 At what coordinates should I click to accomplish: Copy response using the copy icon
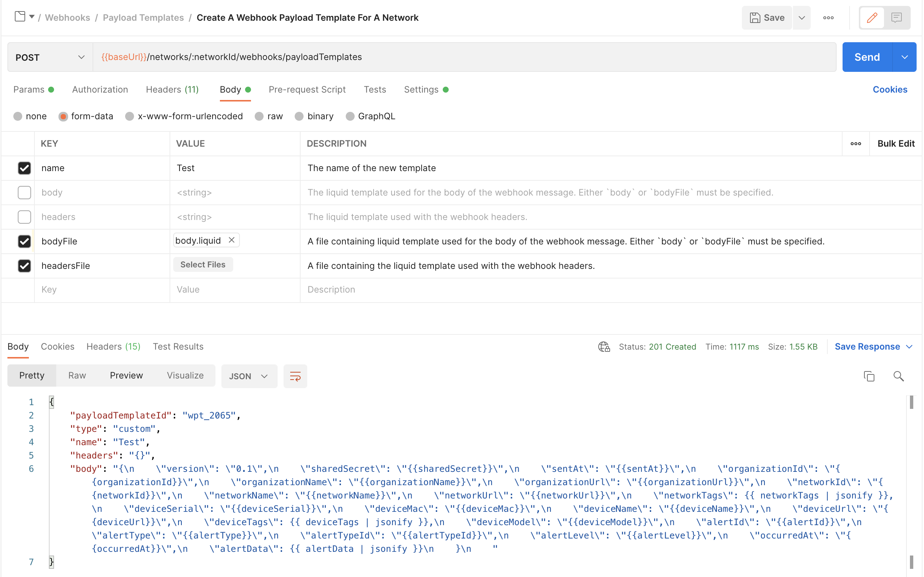[869, 376]
